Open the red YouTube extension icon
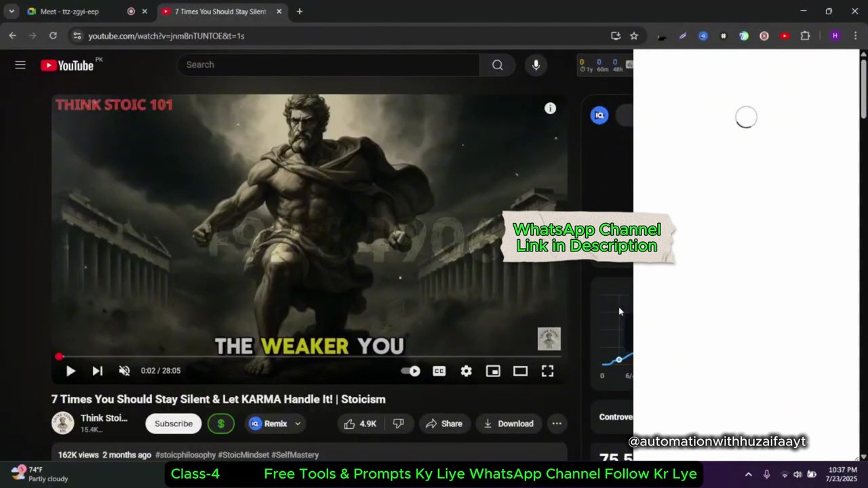Image resolution: width=868 pixels, height=488 pixels. click(785, 36)
